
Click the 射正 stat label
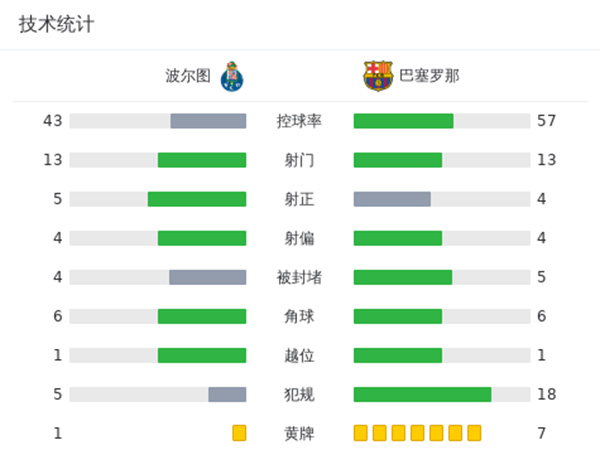click(x=299, y=199)
